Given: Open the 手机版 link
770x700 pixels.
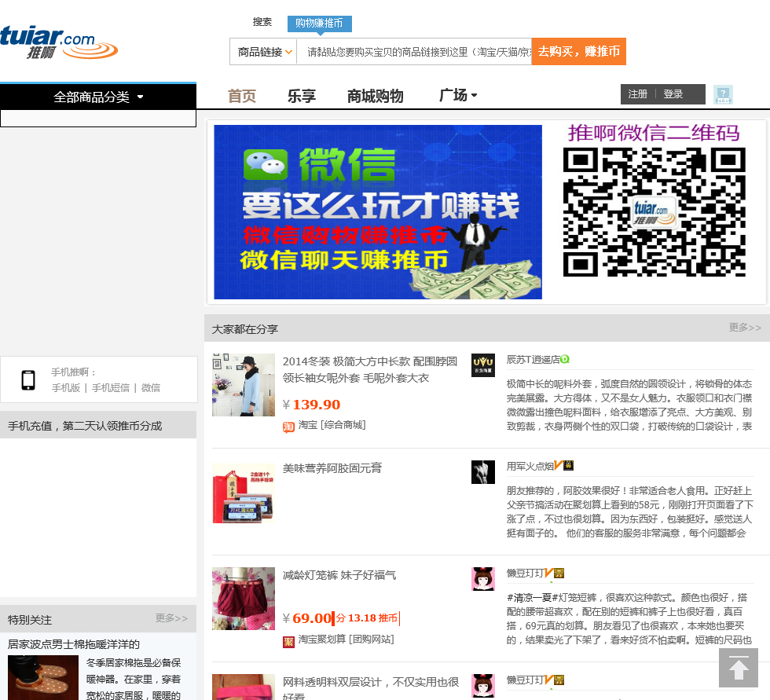Looking at the screenshot, I should tap(66, 388).
